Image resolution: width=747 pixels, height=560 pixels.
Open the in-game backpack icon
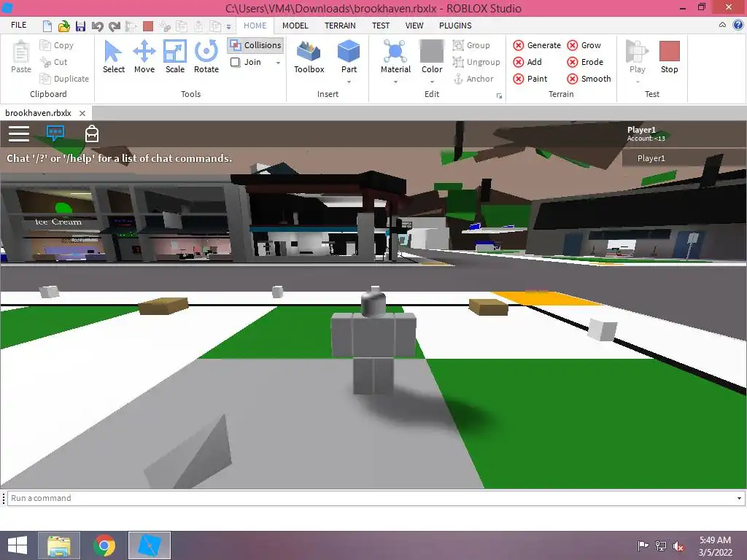point(91,134)
